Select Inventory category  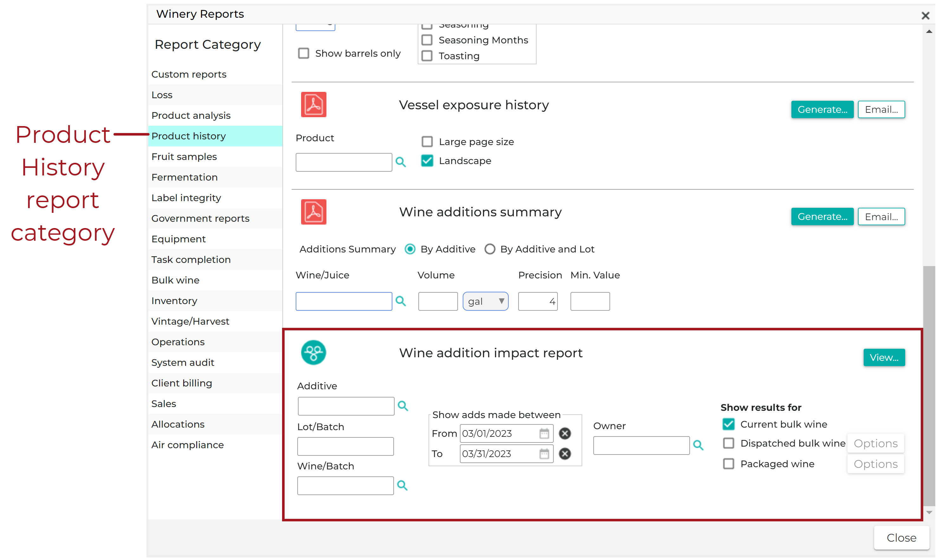[216, 301]
